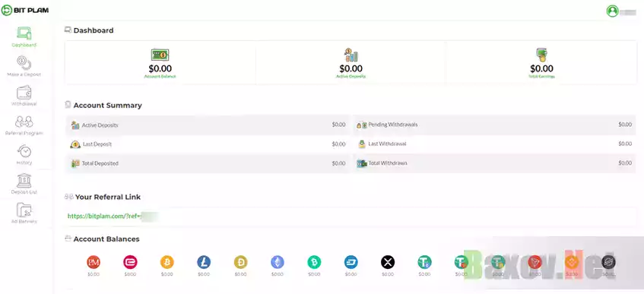
Task: Select the Bitcoin balance icon
Action: [167, 261]
